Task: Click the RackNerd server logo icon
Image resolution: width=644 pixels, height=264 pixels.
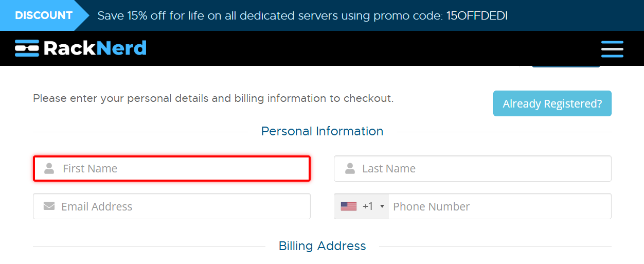Action: (27, 48)
